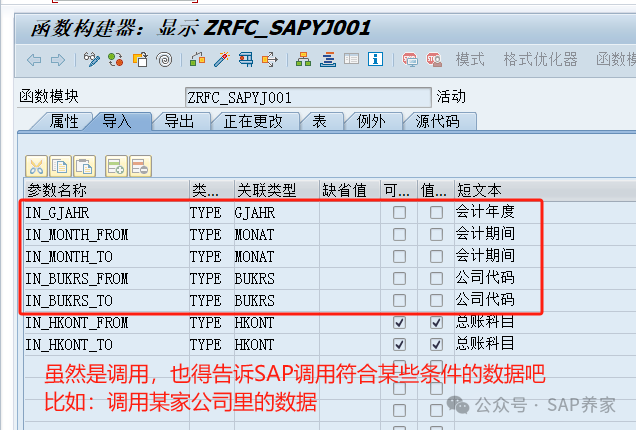Click the 模式 (Pattern) toolbar button
The height and width of the screenshot is (430, 636).
point(470,60)
